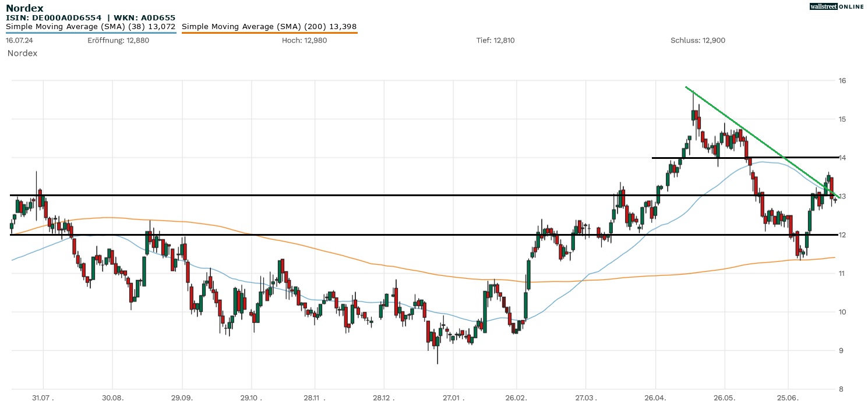Viewport: 868px width, 401px height.
Task: Click the gray Nordex series label
Action: tap(22, 53)
